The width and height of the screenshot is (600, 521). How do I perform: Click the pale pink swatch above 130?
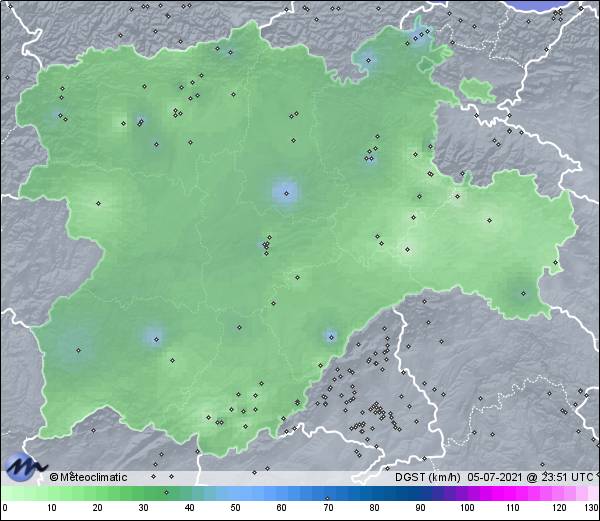[592, 493]
